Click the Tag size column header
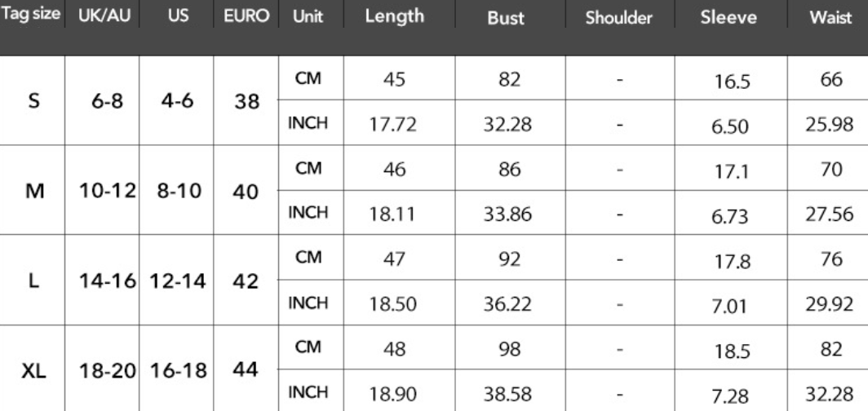Screen dimensions: 868x411 pyautogui.click(x=31, y=15)
